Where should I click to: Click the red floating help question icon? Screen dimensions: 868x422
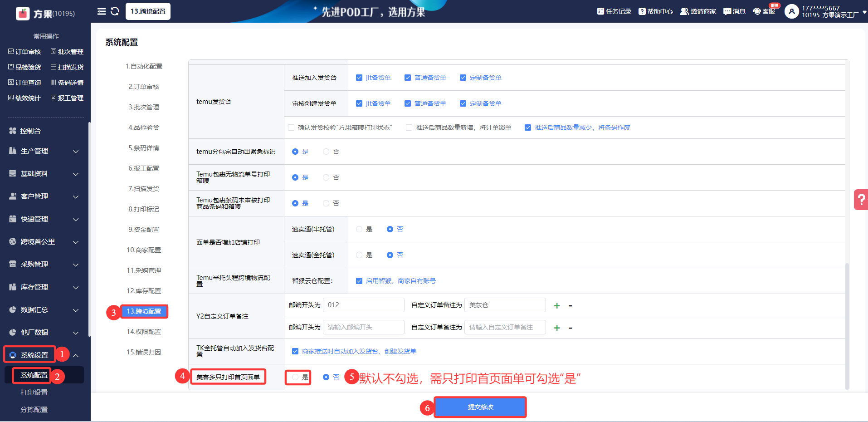(x=860, y=200)
